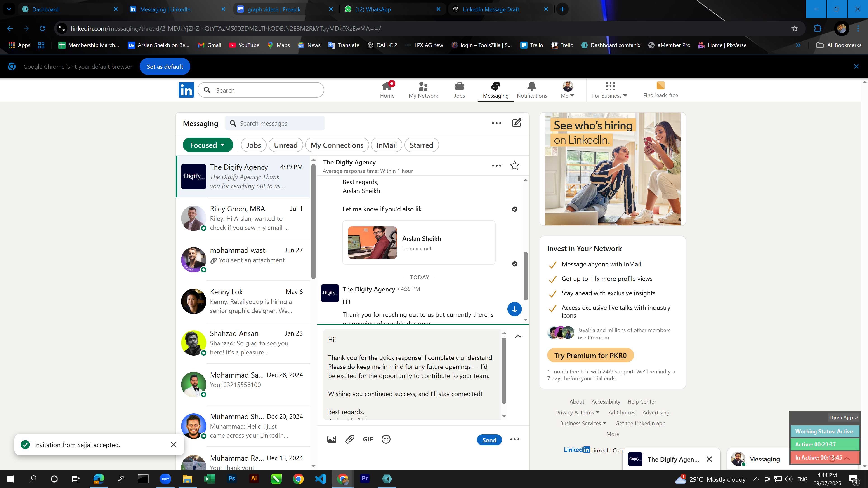Image resolution: width=868 pixels, height=488 pixels.
Task: Open send options dots beside Send
Action: pyautogui.click(x=514, y=439)
